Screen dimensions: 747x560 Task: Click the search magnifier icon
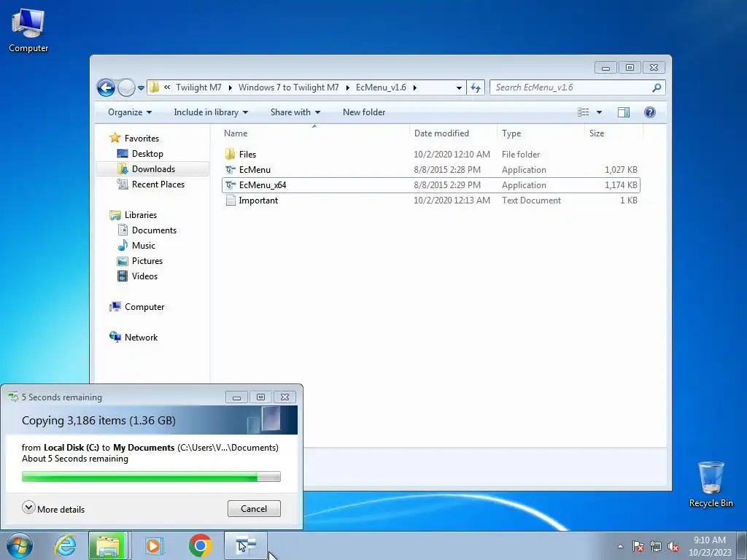(x=657, y=87)
